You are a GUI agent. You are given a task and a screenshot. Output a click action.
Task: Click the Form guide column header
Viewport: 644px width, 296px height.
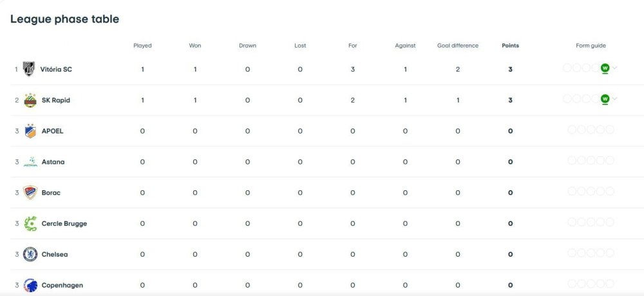(x=591, y=46)
